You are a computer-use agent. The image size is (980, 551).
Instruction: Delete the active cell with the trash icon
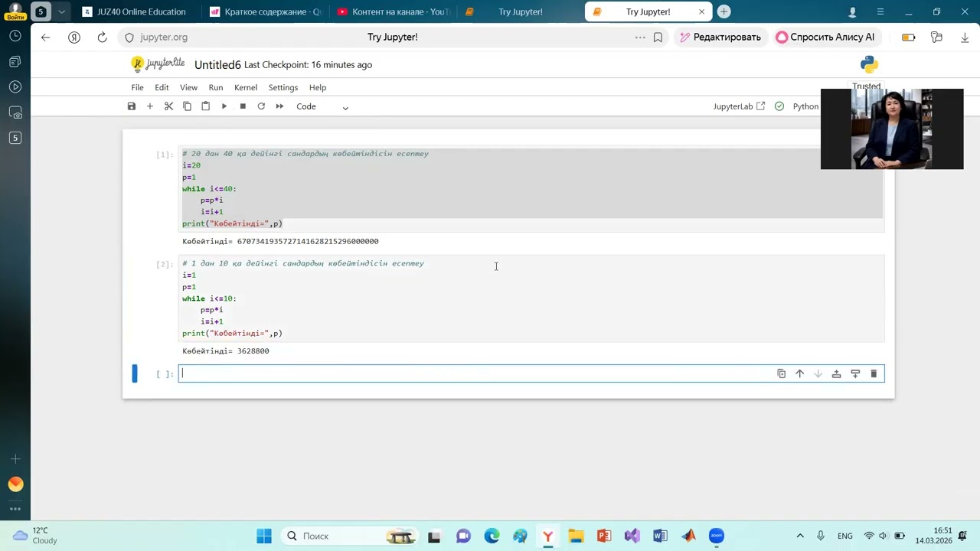click(874, 373)
